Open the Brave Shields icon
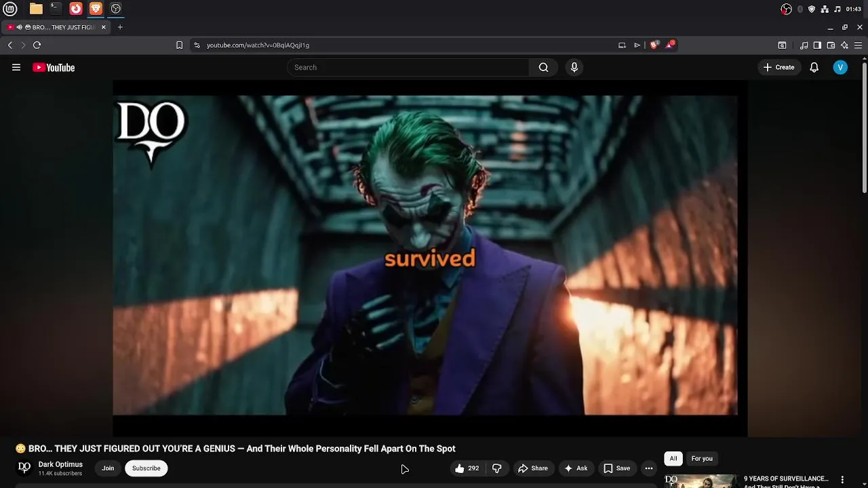868x488 pixels. [x=654, y=45]
